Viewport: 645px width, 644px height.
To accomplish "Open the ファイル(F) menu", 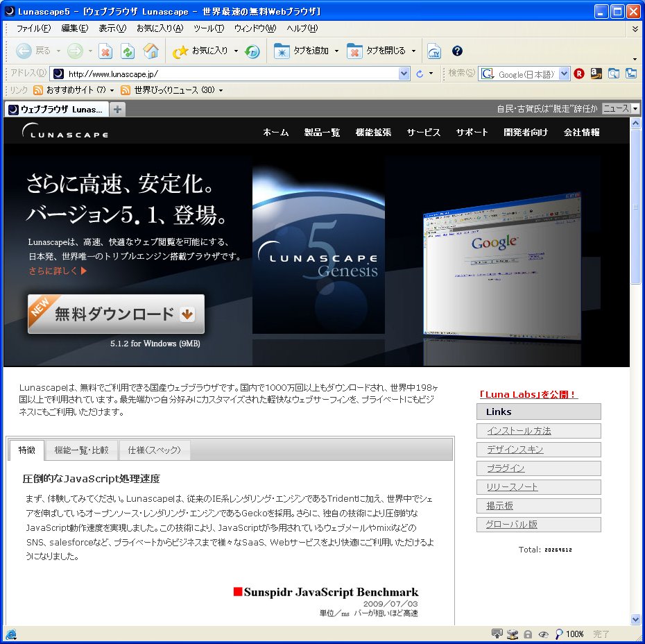I will (33, 28).
